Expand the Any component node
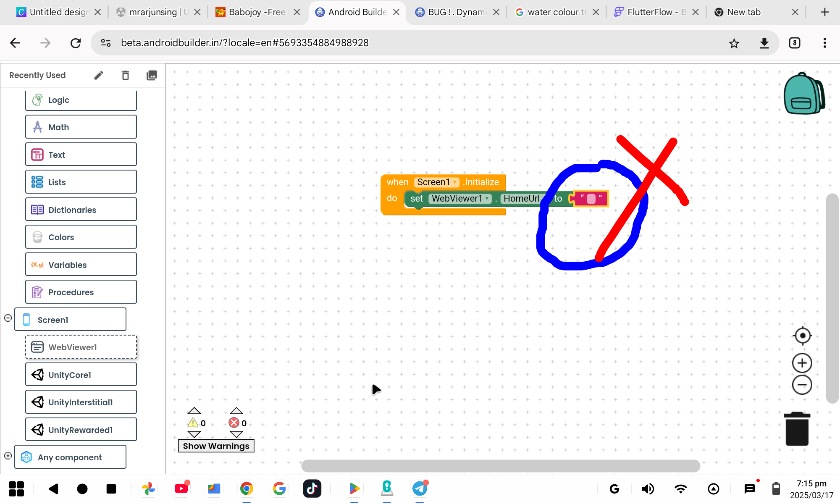840x504 pixels. (8, 456)
